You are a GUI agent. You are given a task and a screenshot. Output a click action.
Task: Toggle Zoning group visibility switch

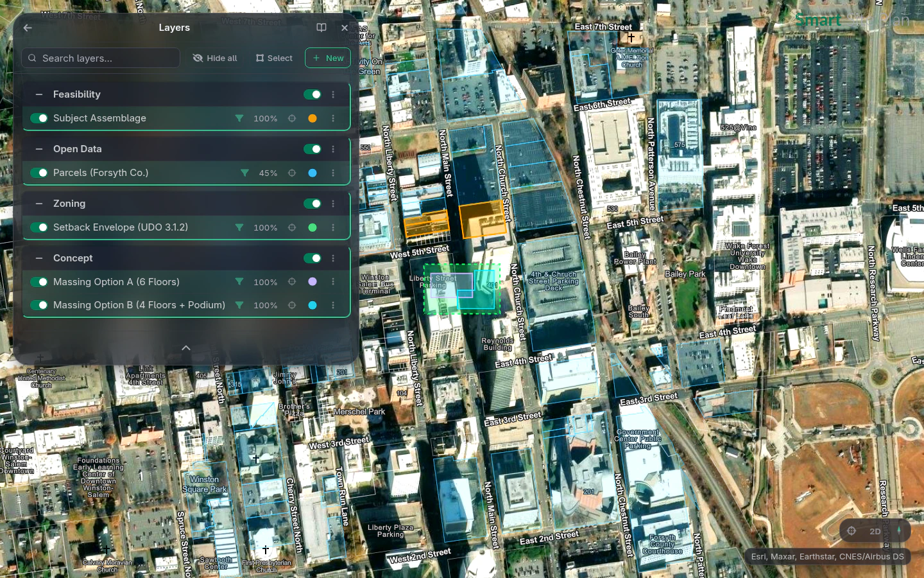tap(312, 204)
